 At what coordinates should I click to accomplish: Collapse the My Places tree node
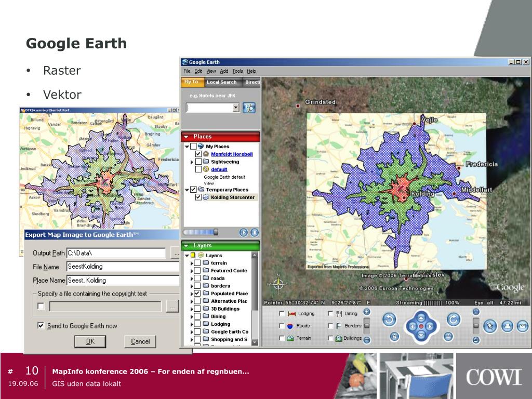point(187,147)
